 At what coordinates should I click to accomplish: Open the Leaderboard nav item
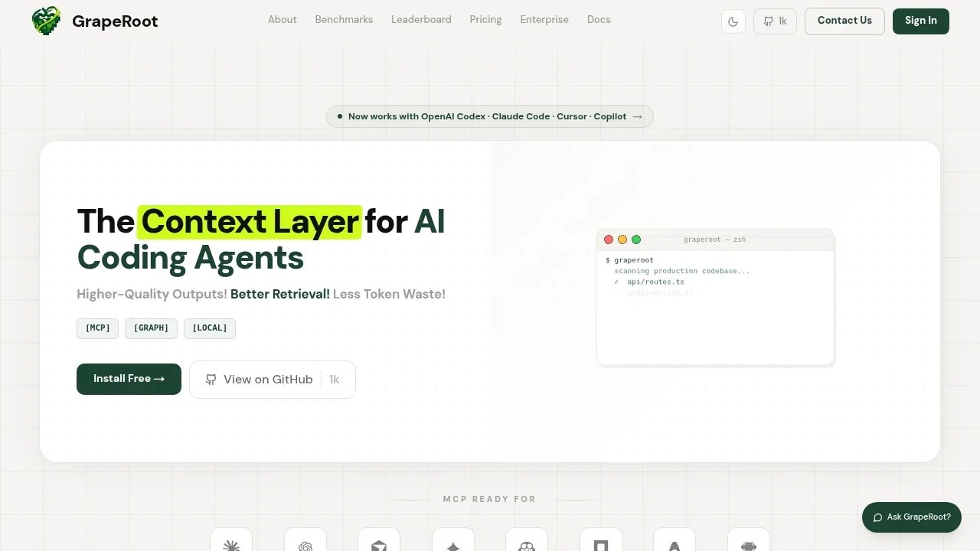point(421,20)
